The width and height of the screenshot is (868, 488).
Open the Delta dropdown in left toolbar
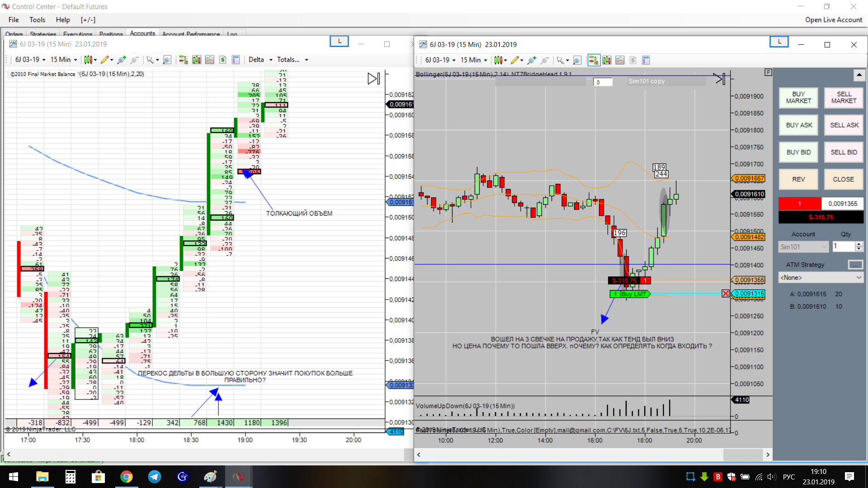[261, 60]
